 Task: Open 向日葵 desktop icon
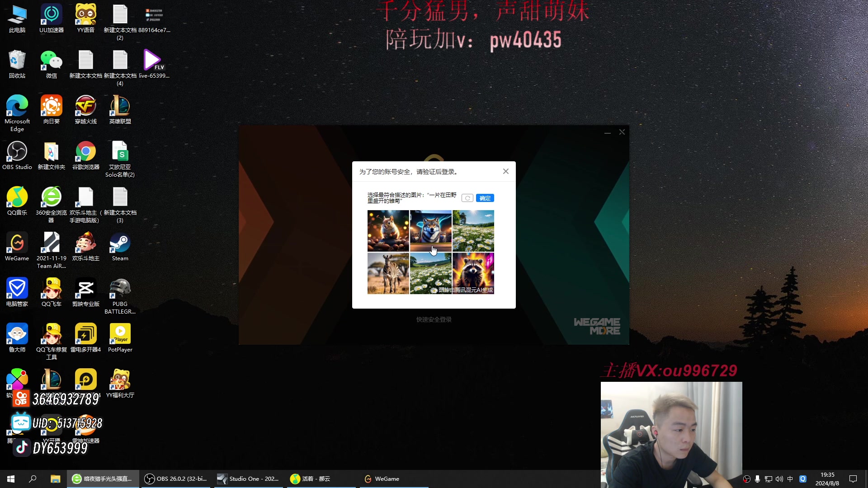click(52, 110)
